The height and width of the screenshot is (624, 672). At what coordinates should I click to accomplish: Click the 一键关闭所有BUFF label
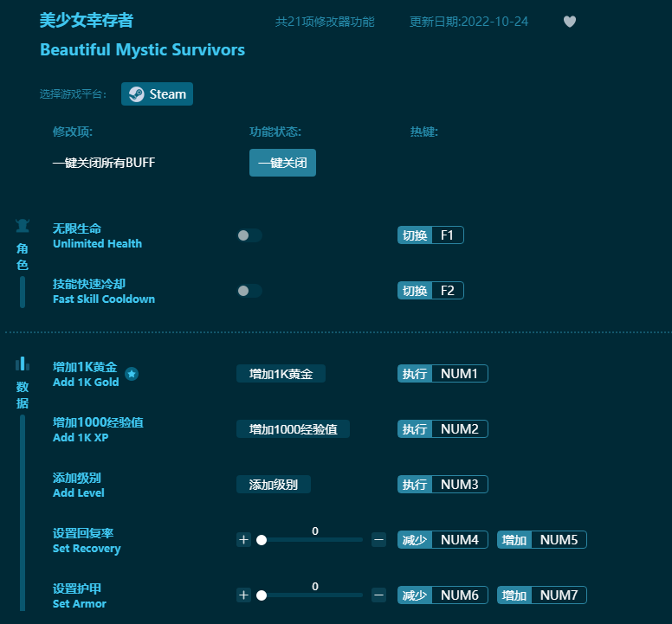(104, 163)
